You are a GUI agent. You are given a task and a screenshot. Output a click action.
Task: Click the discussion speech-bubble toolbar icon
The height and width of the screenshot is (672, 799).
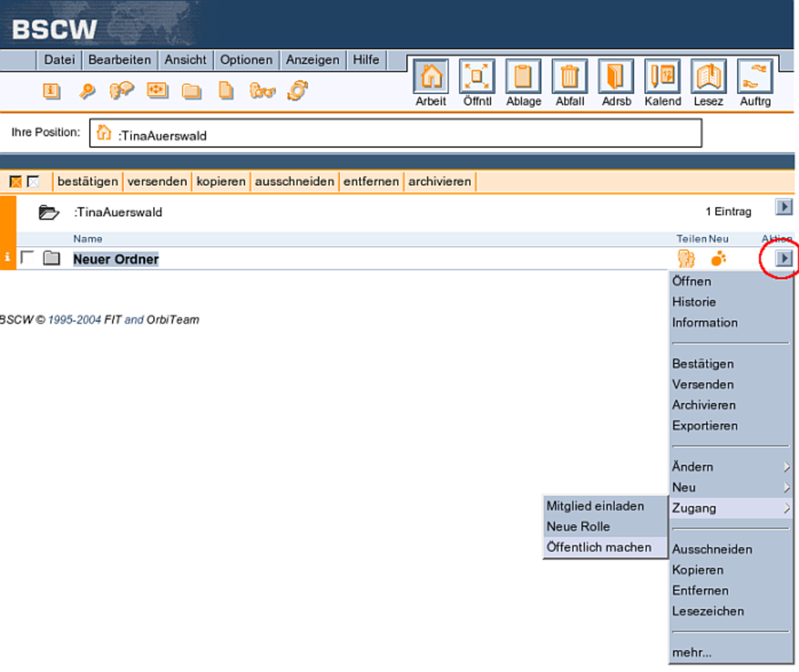(x=122, y=90)
